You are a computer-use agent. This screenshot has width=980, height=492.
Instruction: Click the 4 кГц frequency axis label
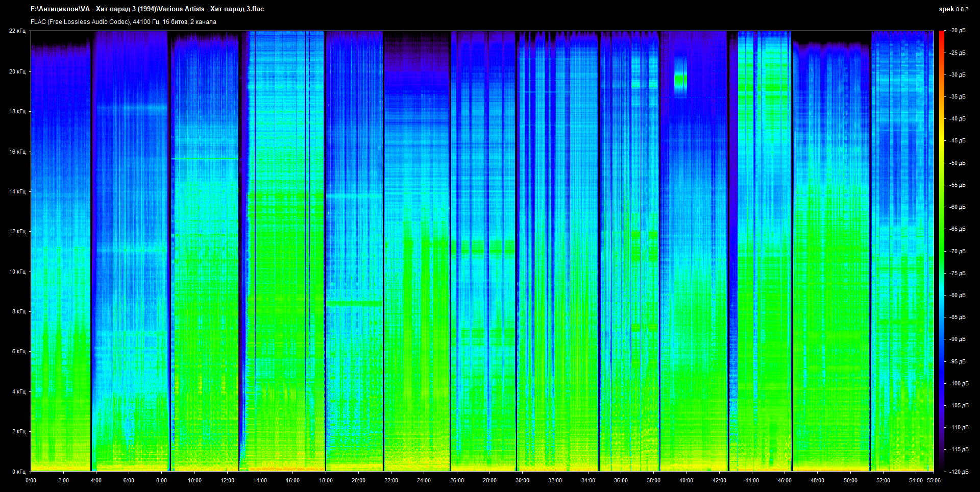tap(19, 391)
